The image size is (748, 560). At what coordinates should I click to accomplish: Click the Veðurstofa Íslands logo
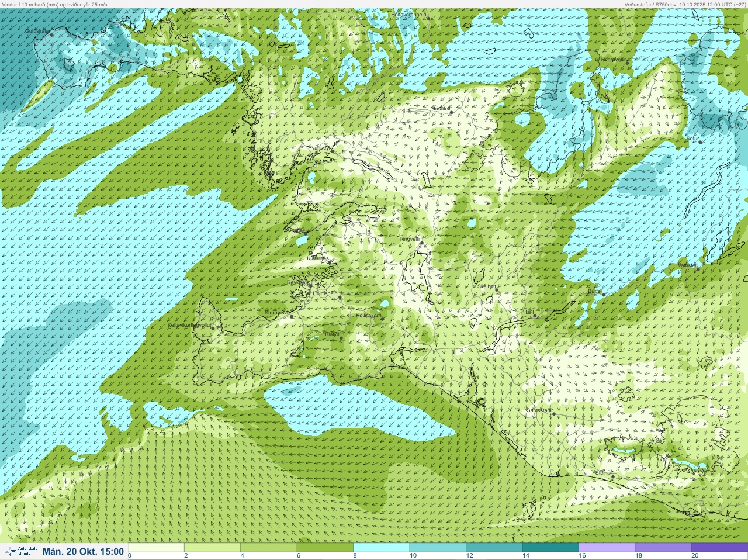point(20,551)
